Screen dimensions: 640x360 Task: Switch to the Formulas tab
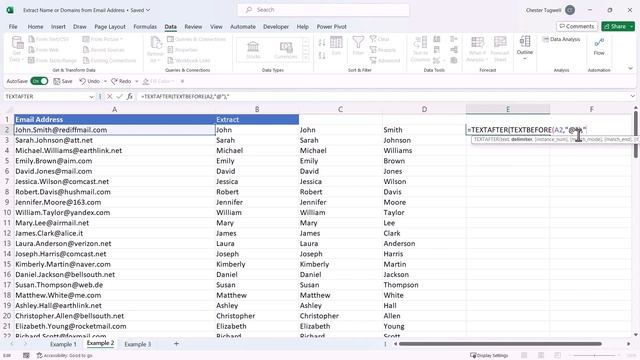[145, 27]
